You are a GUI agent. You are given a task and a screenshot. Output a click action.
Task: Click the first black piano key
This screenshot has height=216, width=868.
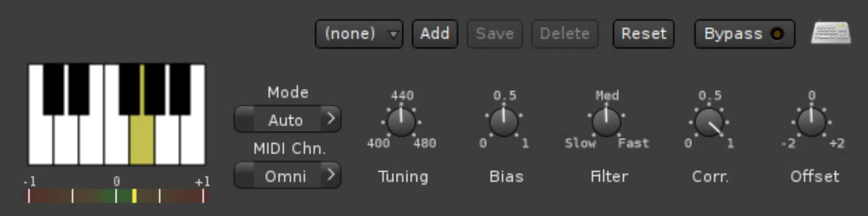point(54,89)
